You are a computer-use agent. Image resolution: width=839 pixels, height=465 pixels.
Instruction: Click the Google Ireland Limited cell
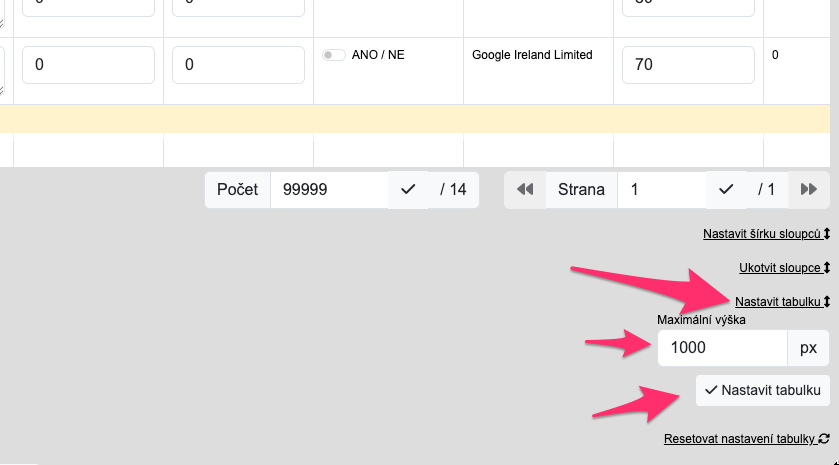(532, 55)
